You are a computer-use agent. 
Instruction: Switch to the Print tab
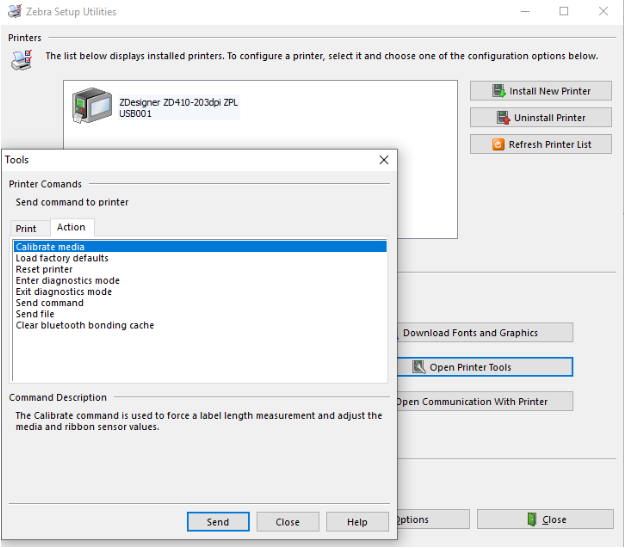[26, 229]
